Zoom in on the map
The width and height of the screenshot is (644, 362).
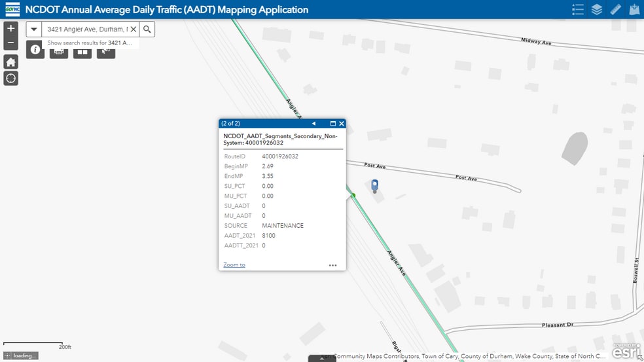point(10,28)
